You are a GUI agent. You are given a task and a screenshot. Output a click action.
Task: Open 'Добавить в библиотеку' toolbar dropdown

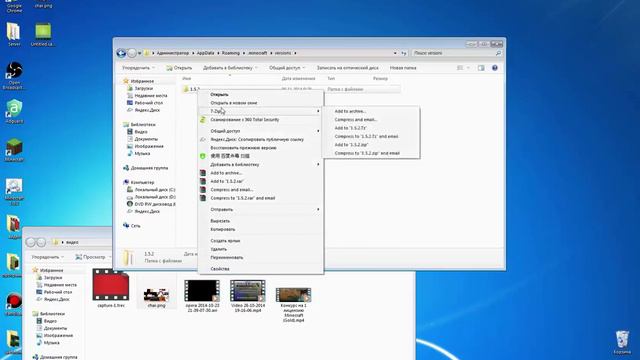(x=230, y=68)
